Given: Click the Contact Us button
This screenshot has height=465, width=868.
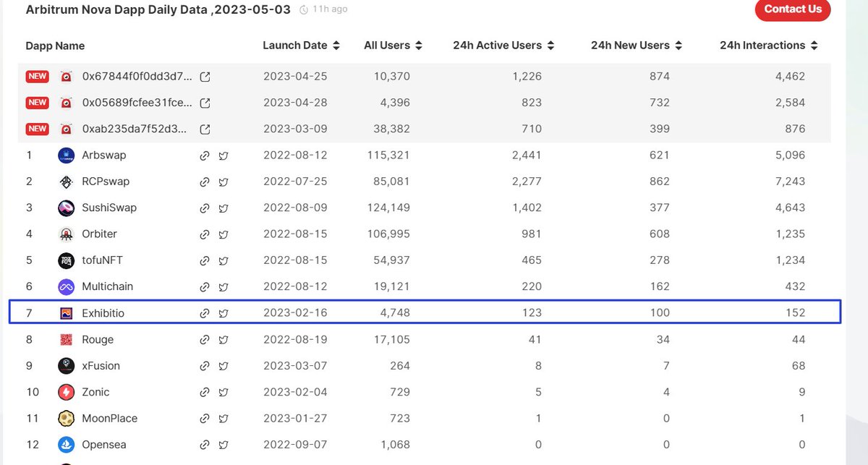Looking at the screenshot, I should click(793, 9).
